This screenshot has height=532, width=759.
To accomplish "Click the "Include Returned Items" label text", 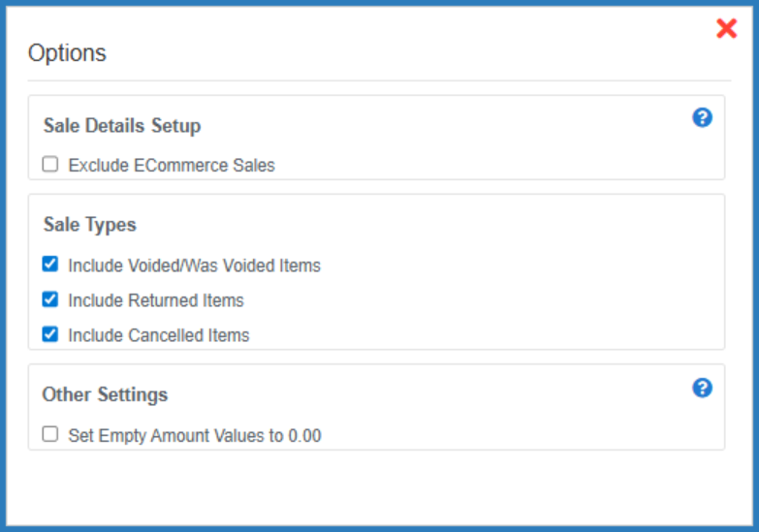I will (156, 300).
